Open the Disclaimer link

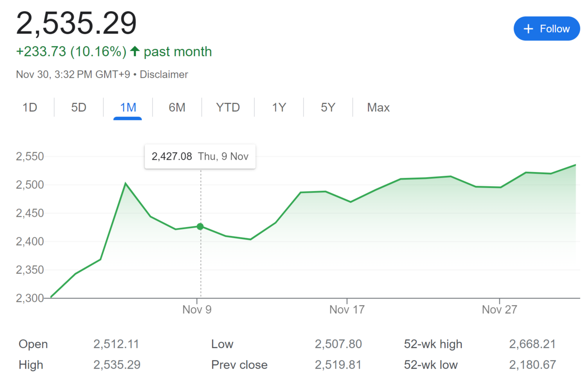click(164, 74)
